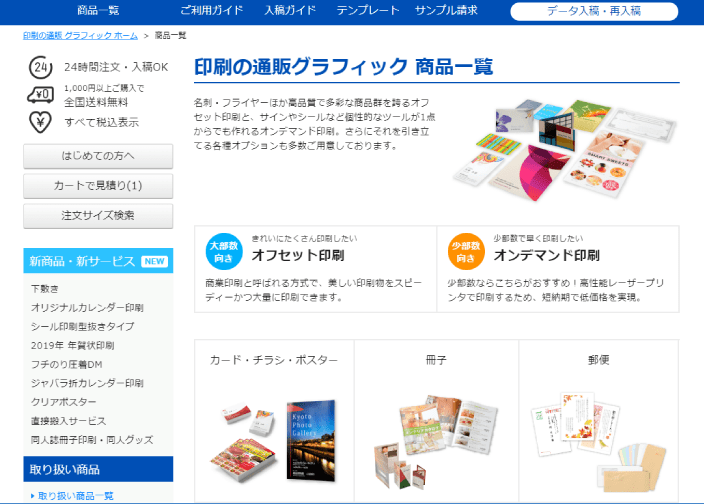Open the ご利用ガイド navigation item
Viewport: 704px width, 504px height.
212,10
